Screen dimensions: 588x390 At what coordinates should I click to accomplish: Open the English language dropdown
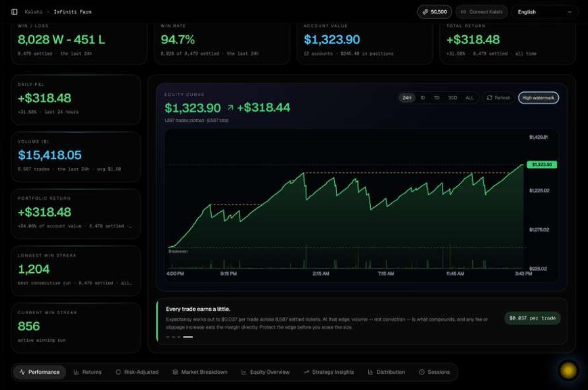point(545,12)
